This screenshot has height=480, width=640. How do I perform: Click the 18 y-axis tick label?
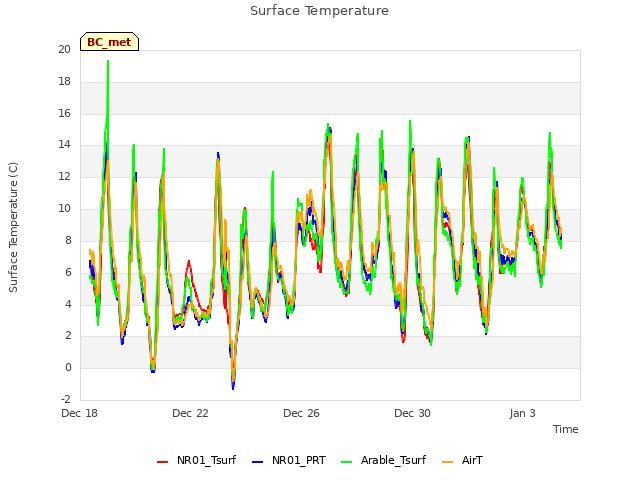click(64, 81)
